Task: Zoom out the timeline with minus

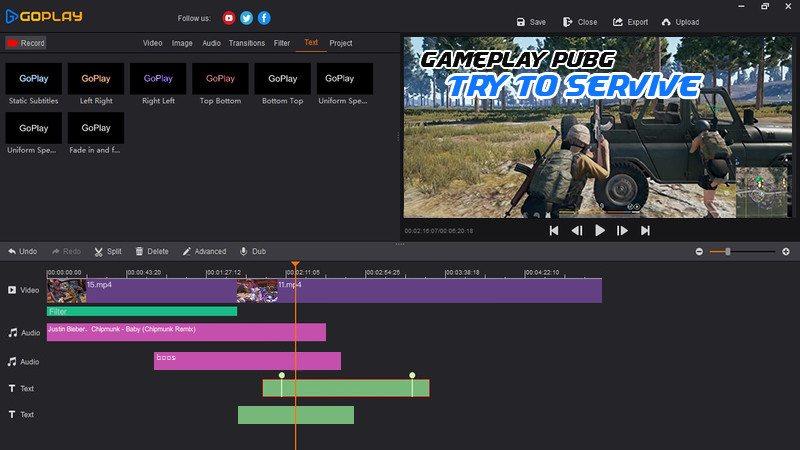Action: pos(699,252)
